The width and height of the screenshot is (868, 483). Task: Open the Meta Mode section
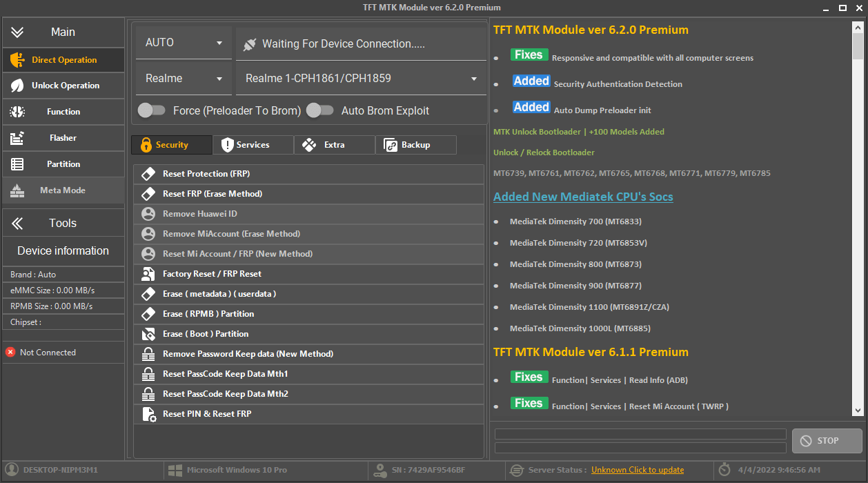click(x=62, y=190)
